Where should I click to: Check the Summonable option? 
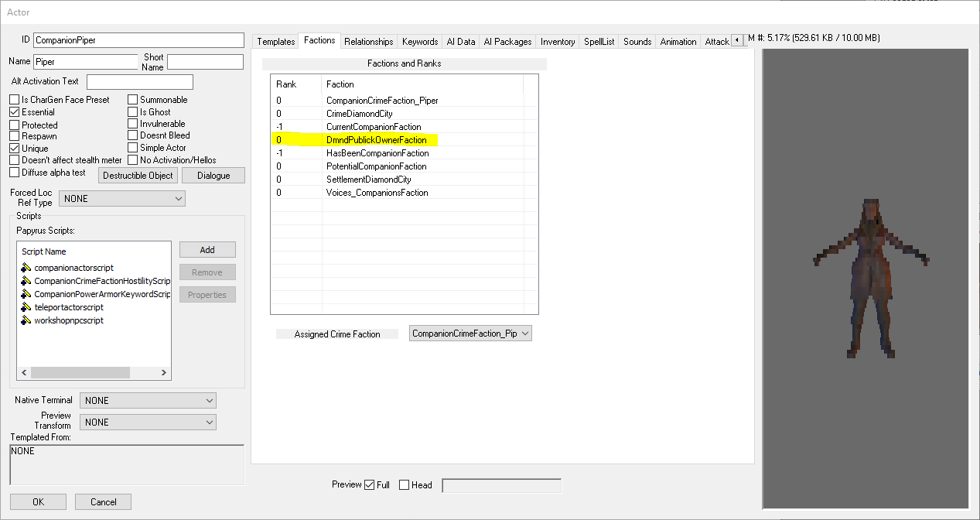132,100
